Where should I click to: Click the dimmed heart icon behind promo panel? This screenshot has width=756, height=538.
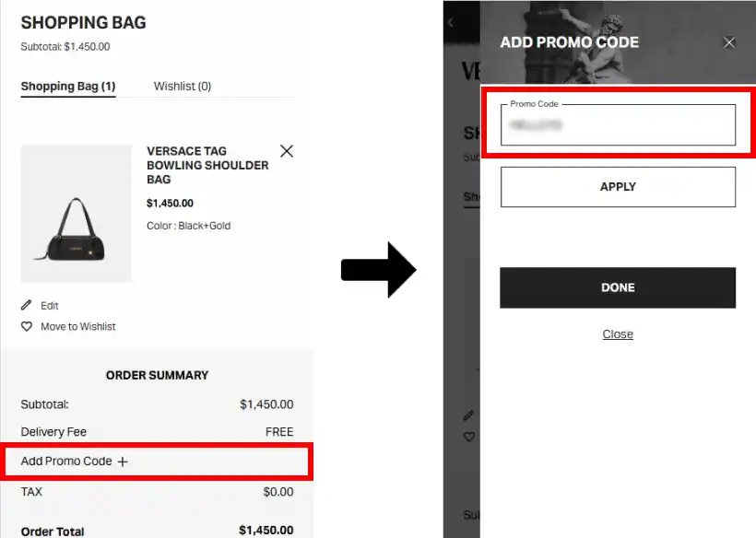coord(468,437)
